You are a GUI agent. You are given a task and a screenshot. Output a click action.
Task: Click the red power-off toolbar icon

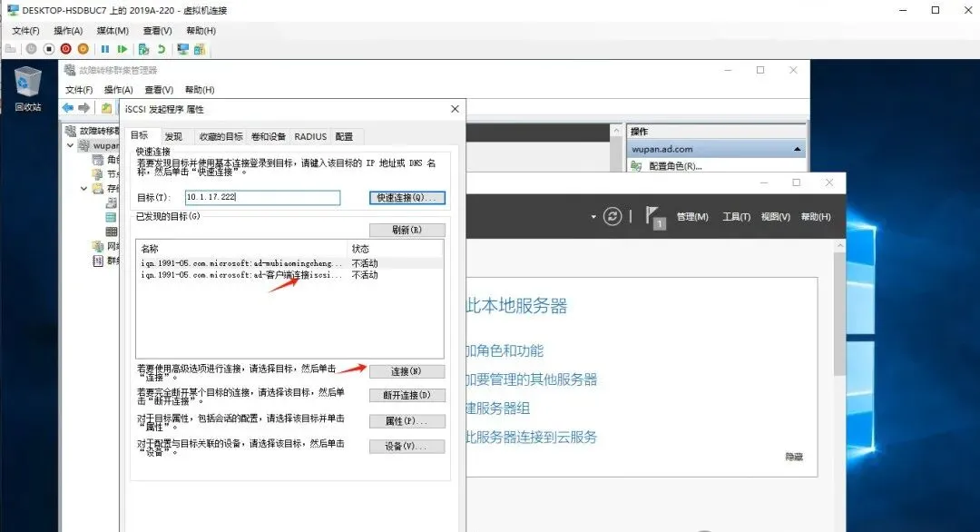pos(64,49)
